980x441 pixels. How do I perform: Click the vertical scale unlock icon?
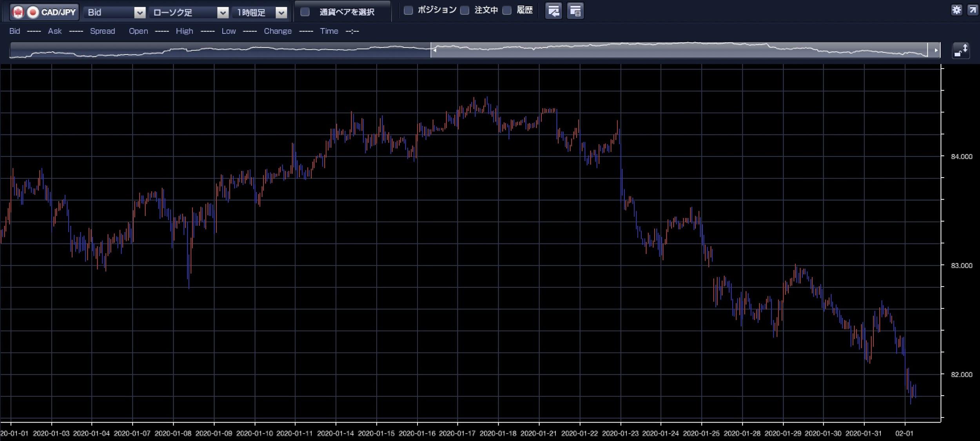click(x=961, y=51)
